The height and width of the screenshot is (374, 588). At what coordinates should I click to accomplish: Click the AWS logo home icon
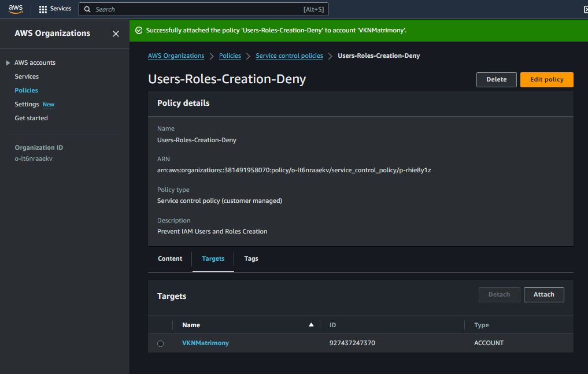pyautogui.click(x=16, y=9)
